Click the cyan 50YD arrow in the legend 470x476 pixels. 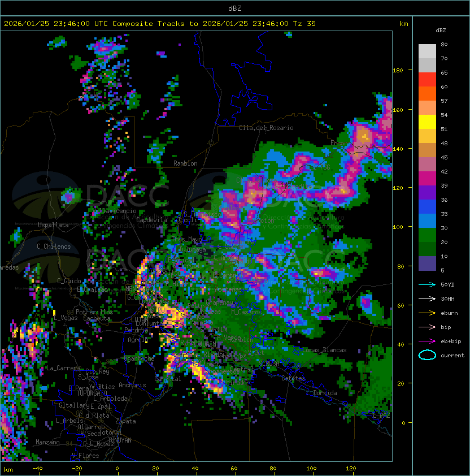(427, 285)
